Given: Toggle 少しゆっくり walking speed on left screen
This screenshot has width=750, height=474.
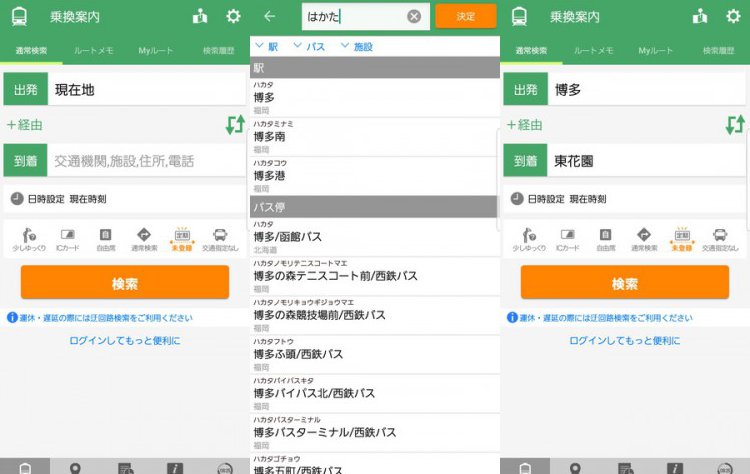Looking at the screenshot, I should point(29,239).
